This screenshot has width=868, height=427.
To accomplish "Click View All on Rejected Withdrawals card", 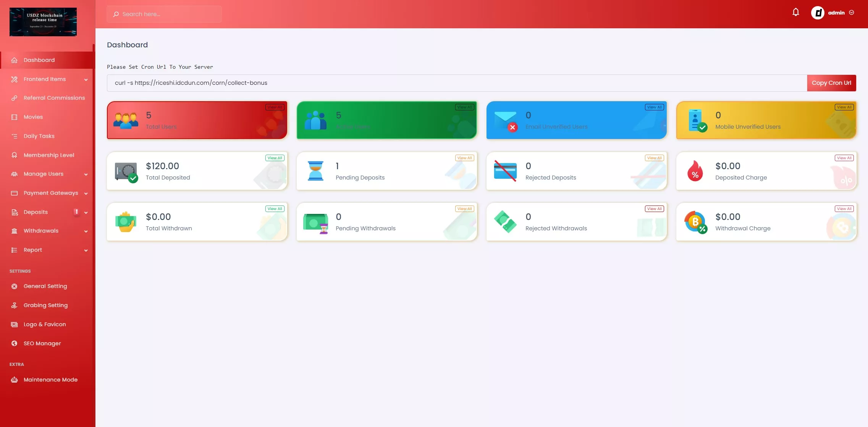I will click(654, 209).
